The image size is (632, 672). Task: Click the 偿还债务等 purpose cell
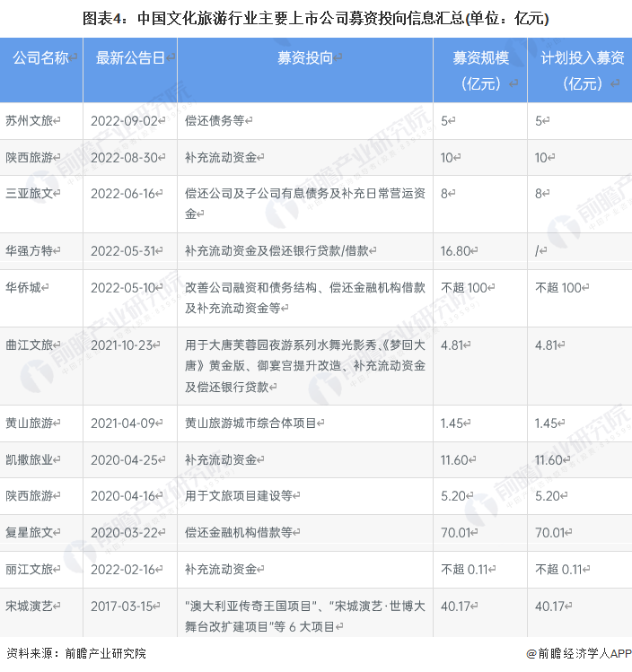tap(215, 120)
